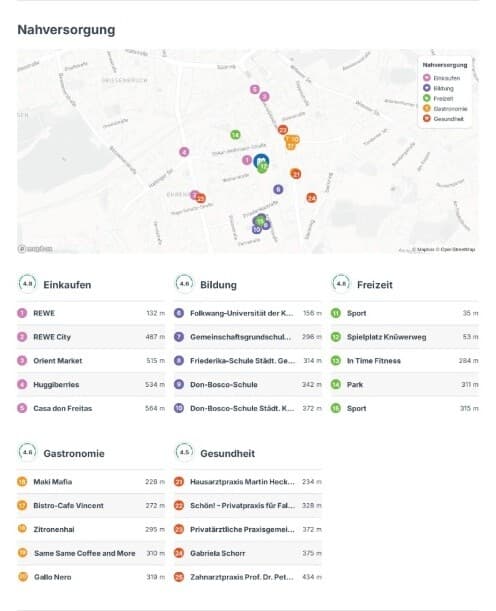Viewport: 496px width, 611px height.
Task: Click pink map marker number 1
Action: (x=247, y=160)
